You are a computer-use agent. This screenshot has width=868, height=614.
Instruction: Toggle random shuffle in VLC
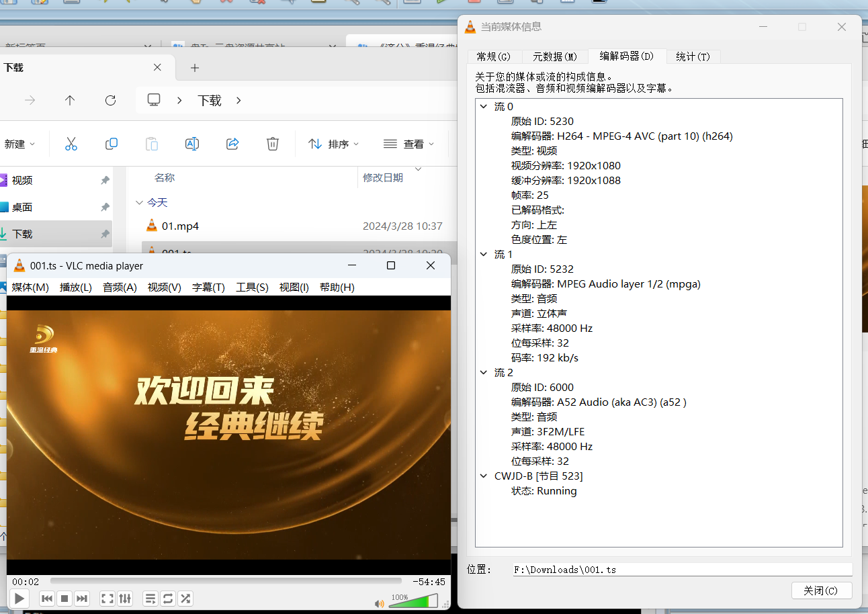coord(185,599)
